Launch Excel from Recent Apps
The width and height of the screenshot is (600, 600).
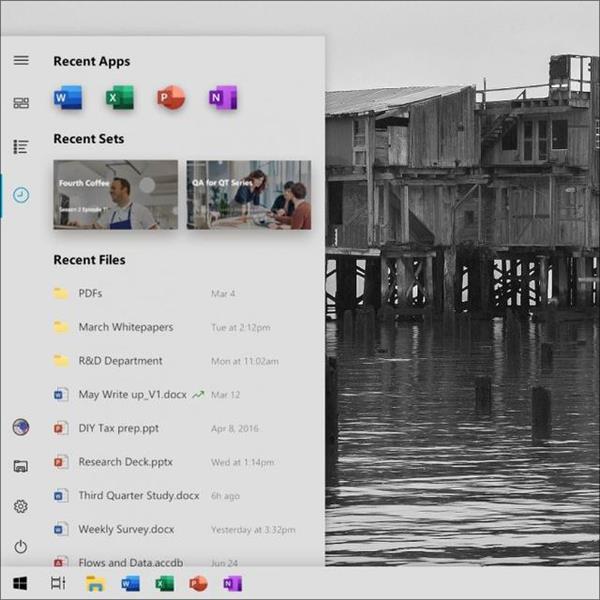(x=120, y=98)
